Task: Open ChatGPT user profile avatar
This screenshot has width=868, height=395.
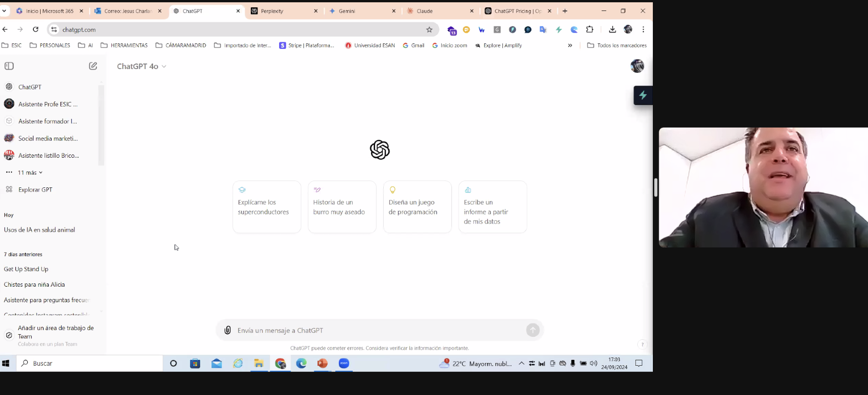Action: (x=637, y=66)
